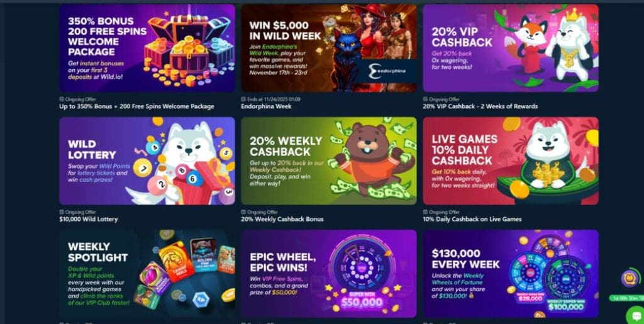Screen dimensions: 644x324
Task: Open the Win $5,000 in Wild Week banner
Action: click(x=328, y=48)
